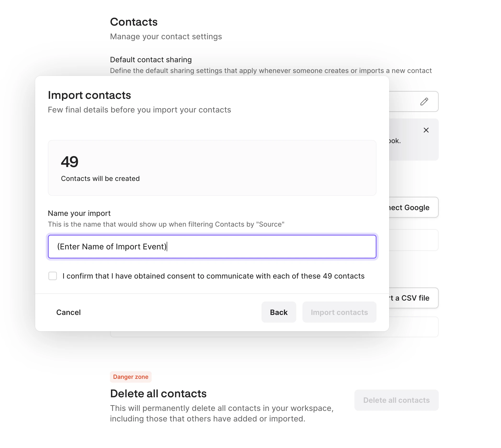
Task: Dismiss the notification with the X icon
Action: (x=426, y=130)
